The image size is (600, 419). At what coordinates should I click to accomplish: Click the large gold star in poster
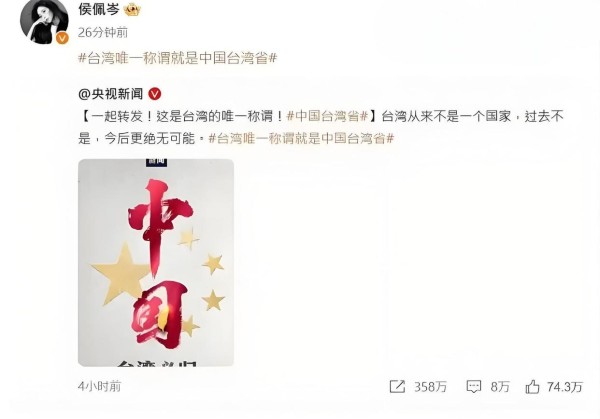point(120,272)
